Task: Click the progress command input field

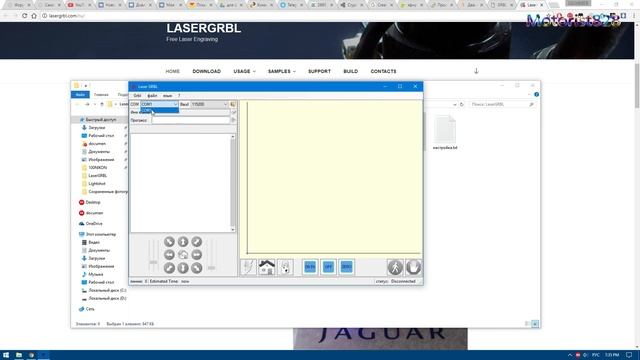Action: 191,120
